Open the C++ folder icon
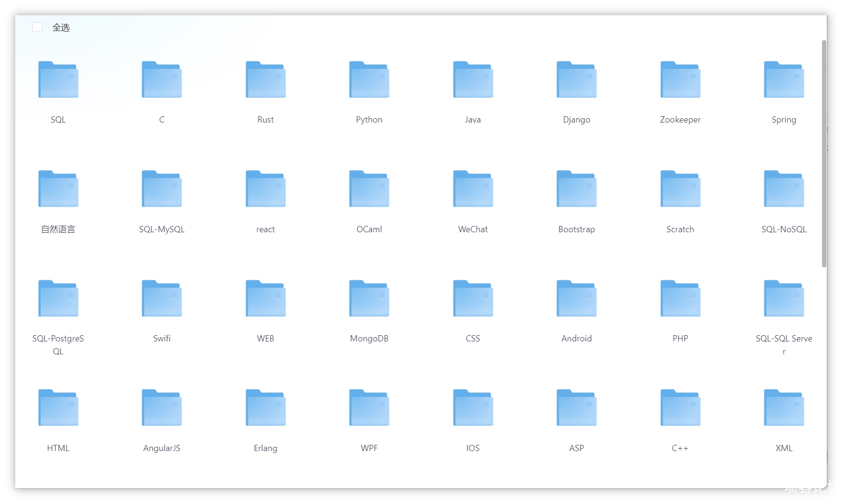 pos(680,408)
